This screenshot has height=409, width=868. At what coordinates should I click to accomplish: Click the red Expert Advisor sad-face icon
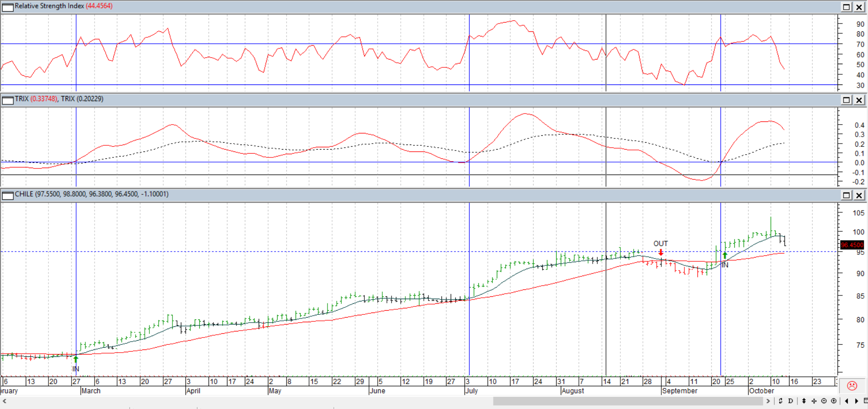point(852,385)
